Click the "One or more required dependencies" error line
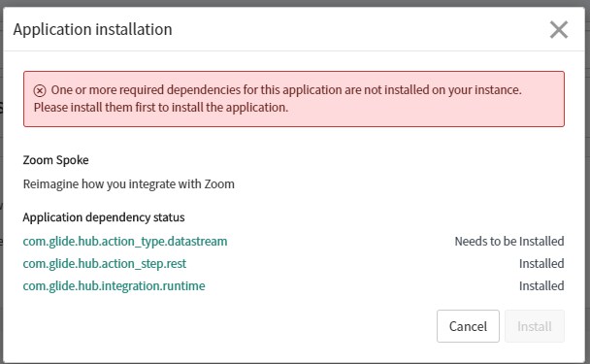Screen dimensions: 590x364 click(286, 90)
